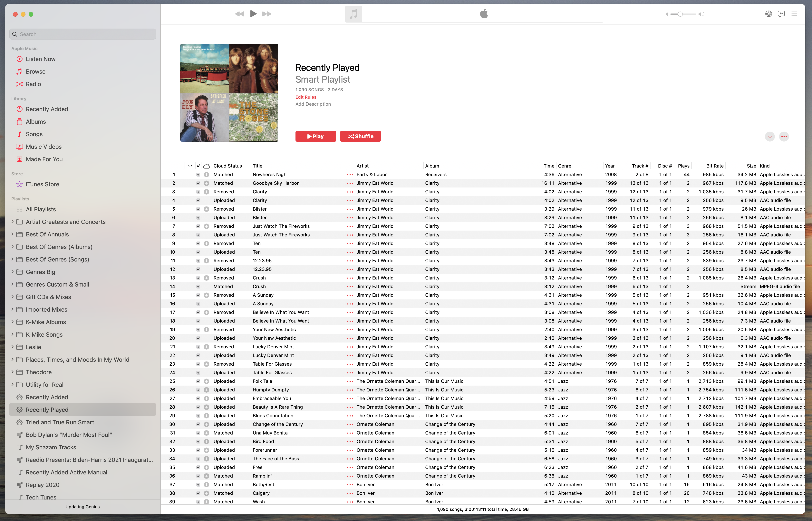Uncheck the checkbox for Goodbye Sky Harbor
This screenshot has width=812, height=521.
tap(198, 183)
